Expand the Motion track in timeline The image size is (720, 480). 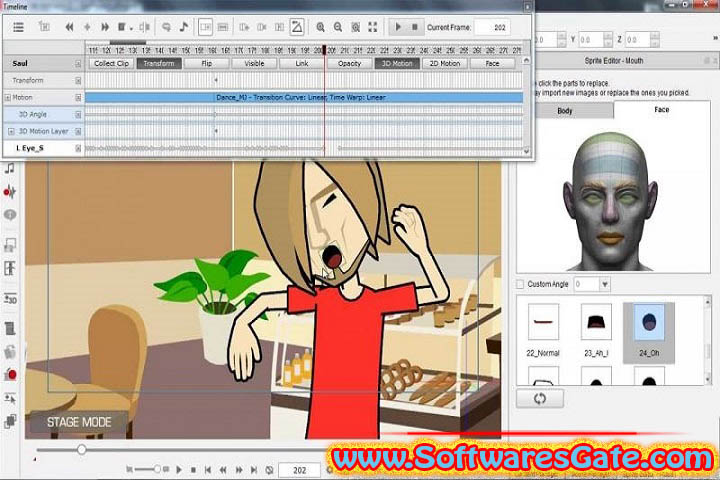pyautogui.click(x=7, y=97)
